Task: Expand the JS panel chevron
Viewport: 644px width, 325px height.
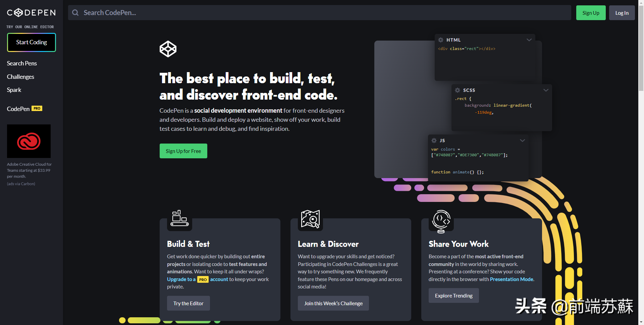Action: (x=522, y=141)
